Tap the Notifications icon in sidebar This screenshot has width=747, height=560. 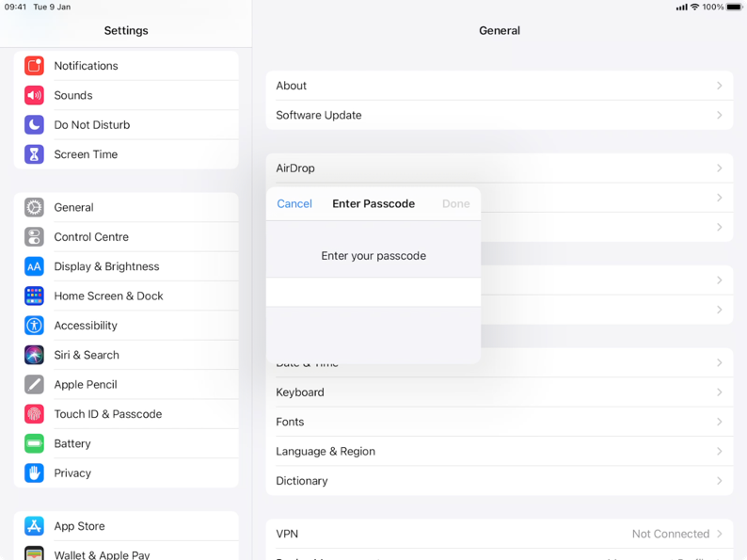[34, 66]
